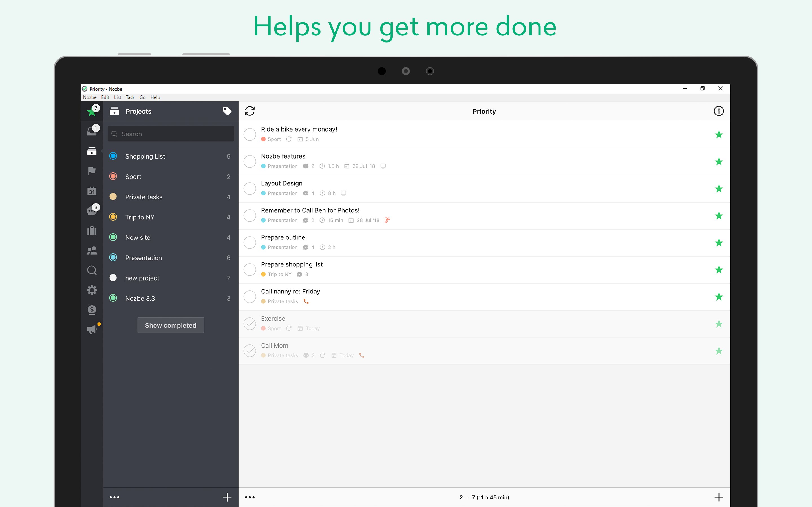Screen dimensions: 812x507
Task: Open the labels tag icon beside Projects
Action: [227, 111]
